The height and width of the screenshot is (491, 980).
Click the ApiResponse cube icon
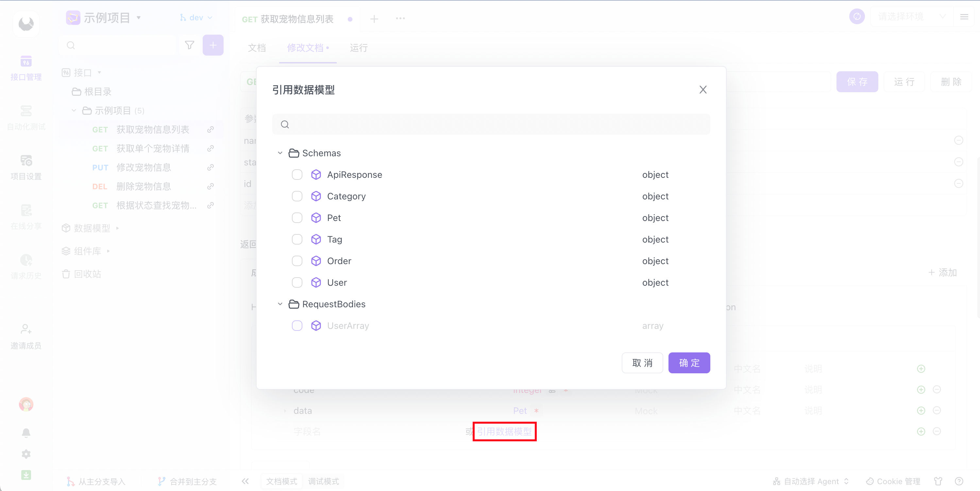(316, 175)
